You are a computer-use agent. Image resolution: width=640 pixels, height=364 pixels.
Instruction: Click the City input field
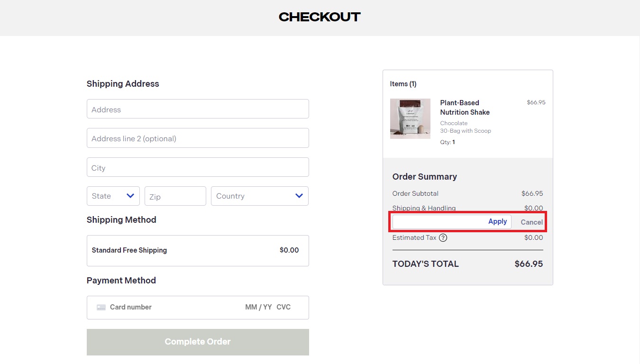198,167
